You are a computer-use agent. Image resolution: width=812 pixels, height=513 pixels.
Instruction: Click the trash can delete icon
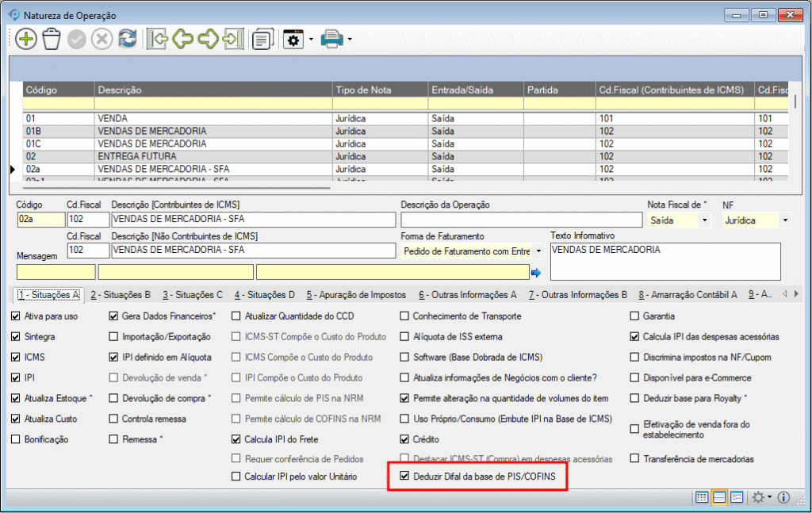pyautogui.click(x=52, y=39)
